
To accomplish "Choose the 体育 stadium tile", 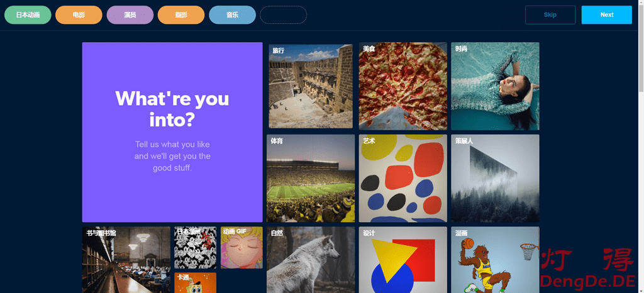I will [x=311, y=179].
